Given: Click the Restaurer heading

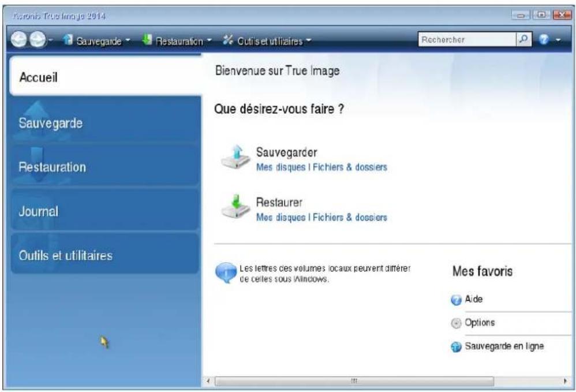Looking at the screenshot, I should click(279, 202).
